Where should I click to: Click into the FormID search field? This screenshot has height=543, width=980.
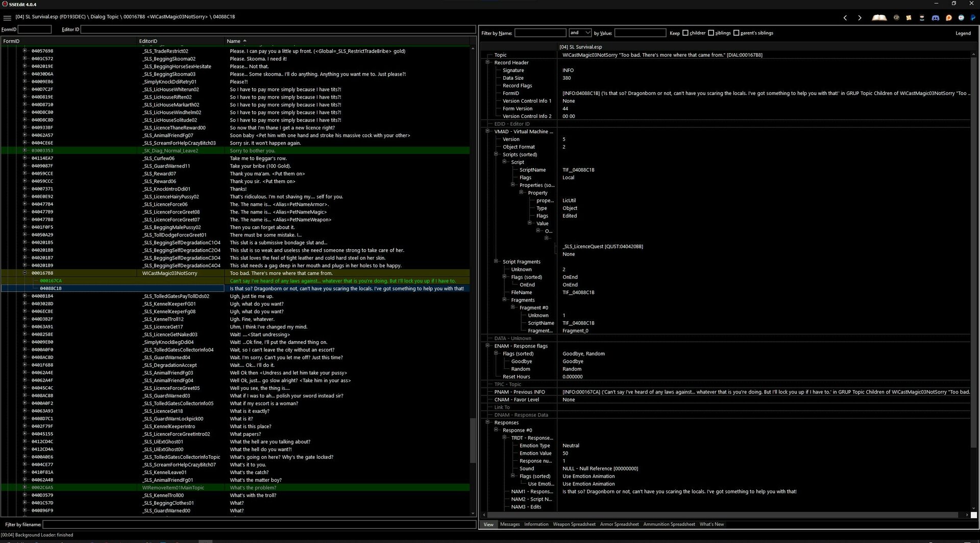[35, 30]
